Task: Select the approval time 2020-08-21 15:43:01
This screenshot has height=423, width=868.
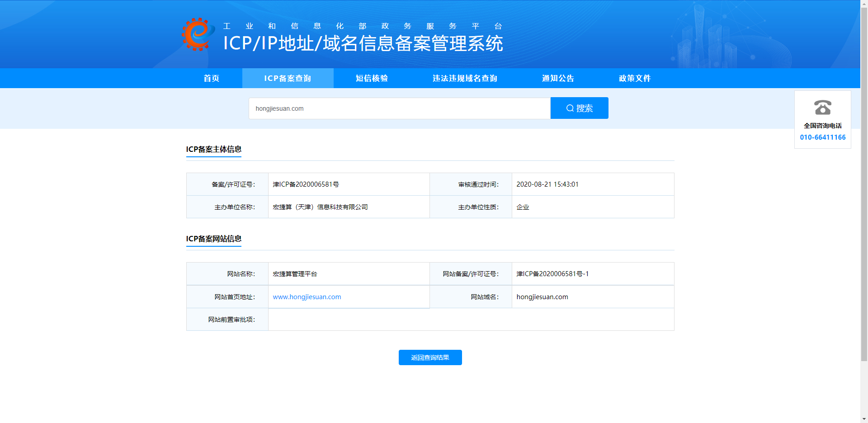Action: click(x=547, y=184)
